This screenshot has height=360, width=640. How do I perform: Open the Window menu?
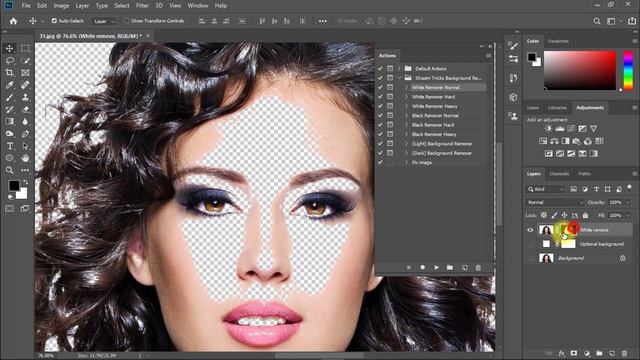[198, 6]
